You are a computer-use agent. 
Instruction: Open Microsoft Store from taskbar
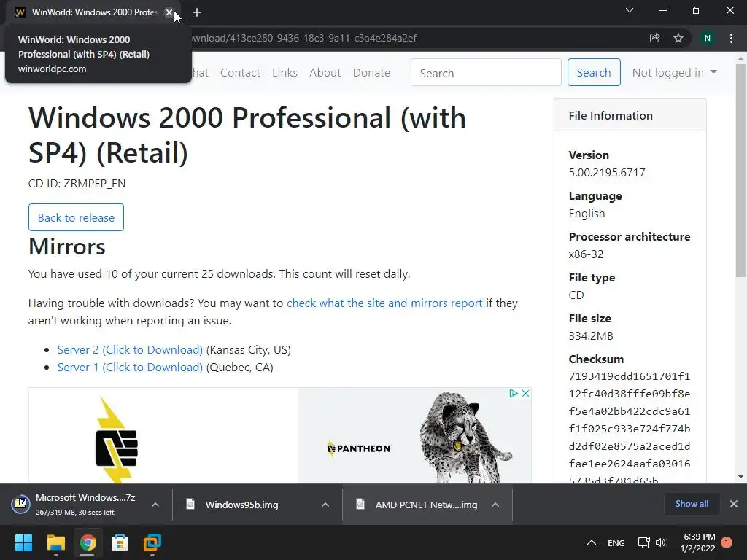(120, 542)
